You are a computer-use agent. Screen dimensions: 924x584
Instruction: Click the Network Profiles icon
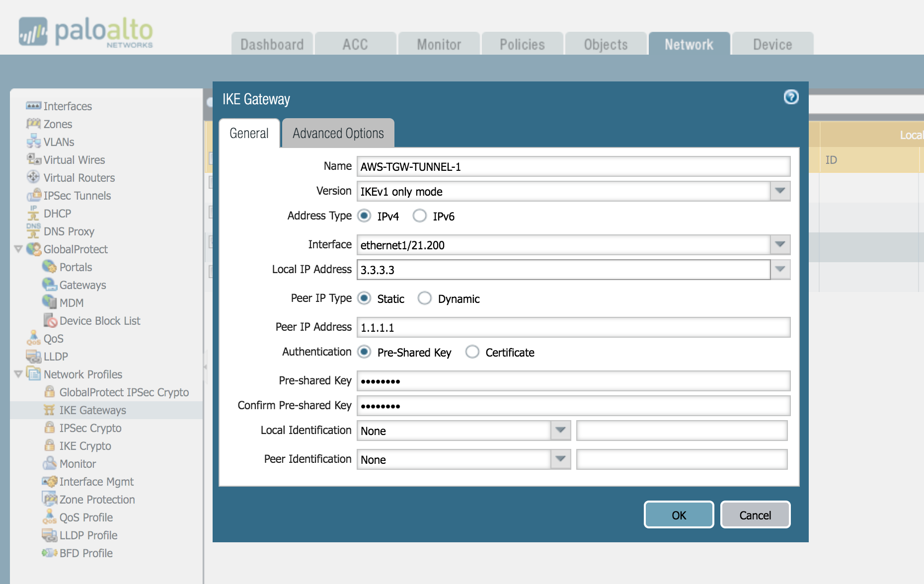[33, 374]
